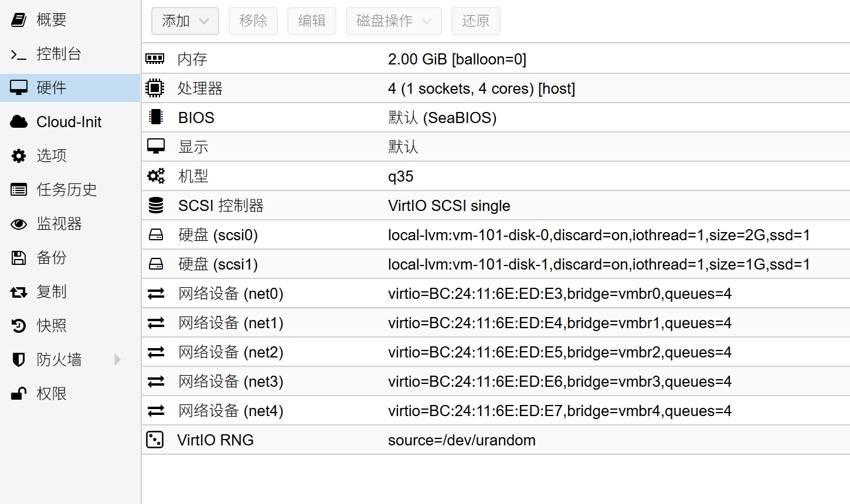Switch to the 备份 (Backup) section
The width and height of the screenshot is (850, 504).
pos(52,257)
